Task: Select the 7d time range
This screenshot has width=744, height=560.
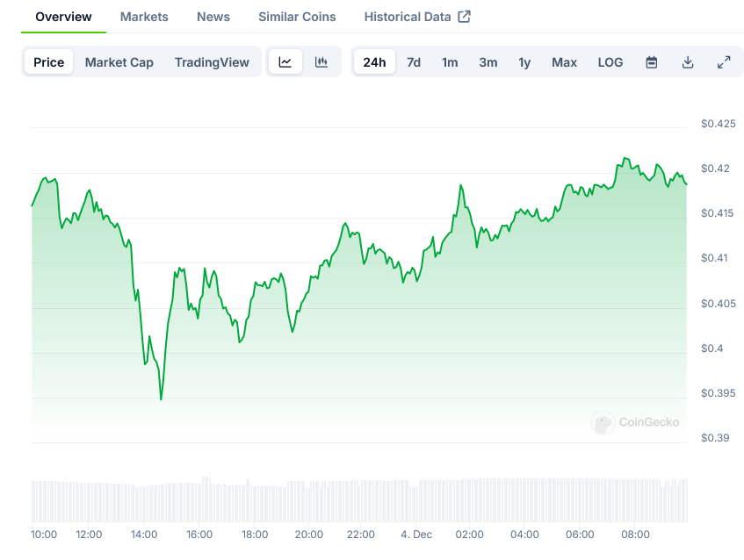Action: coord(414,62)
